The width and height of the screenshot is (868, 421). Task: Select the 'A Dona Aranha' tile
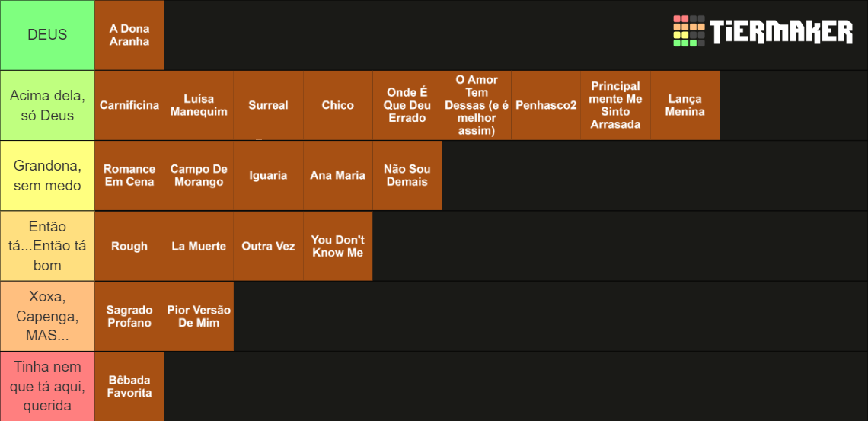[x=129, y=35]
